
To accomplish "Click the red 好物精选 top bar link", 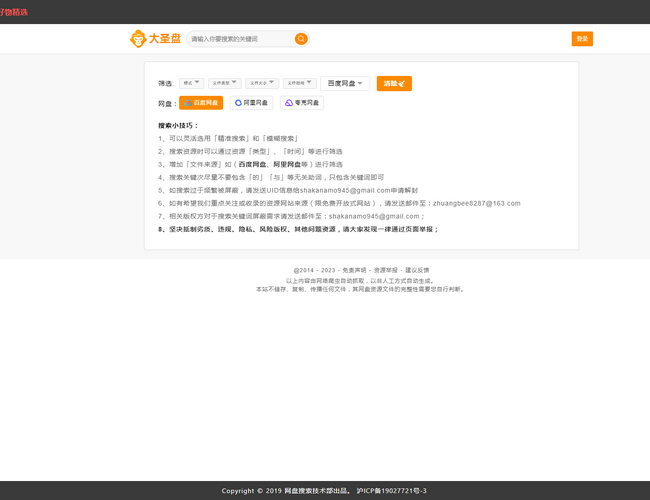I will coord(14,12).
